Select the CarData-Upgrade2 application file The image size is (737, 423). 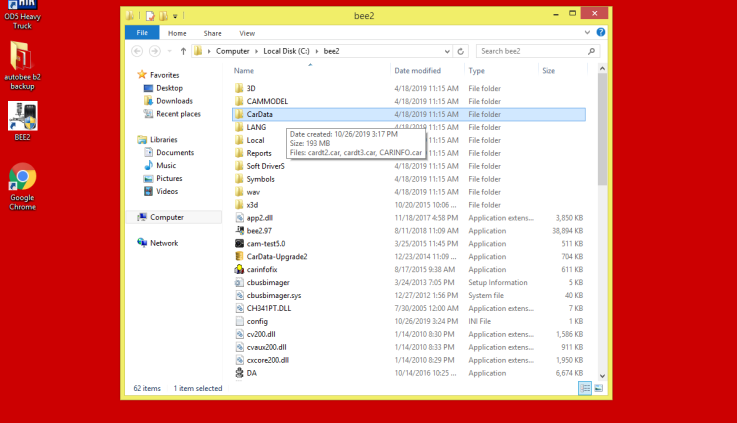coord(276,256)
